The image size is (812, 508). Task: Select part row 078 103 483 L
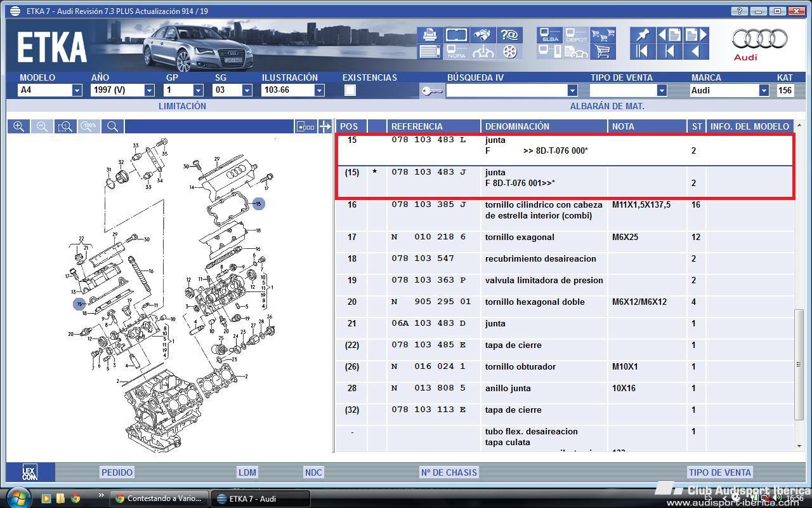point(565,150)
